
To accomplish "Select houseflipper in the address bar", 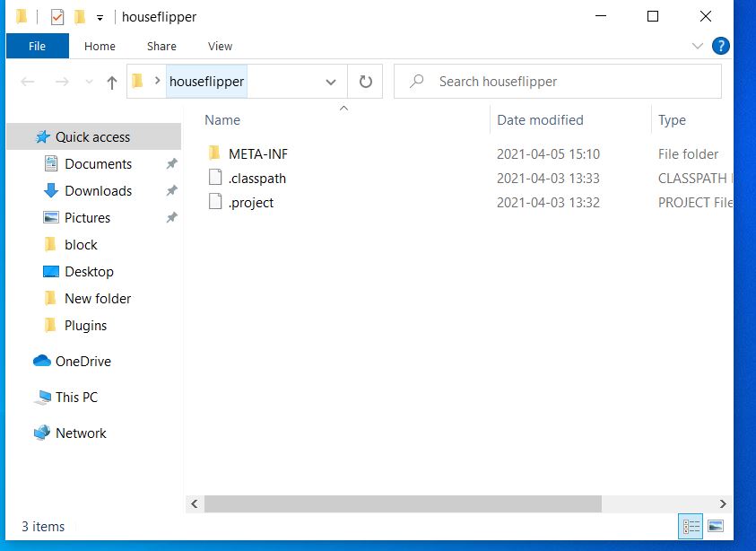I will coord(206,82).
